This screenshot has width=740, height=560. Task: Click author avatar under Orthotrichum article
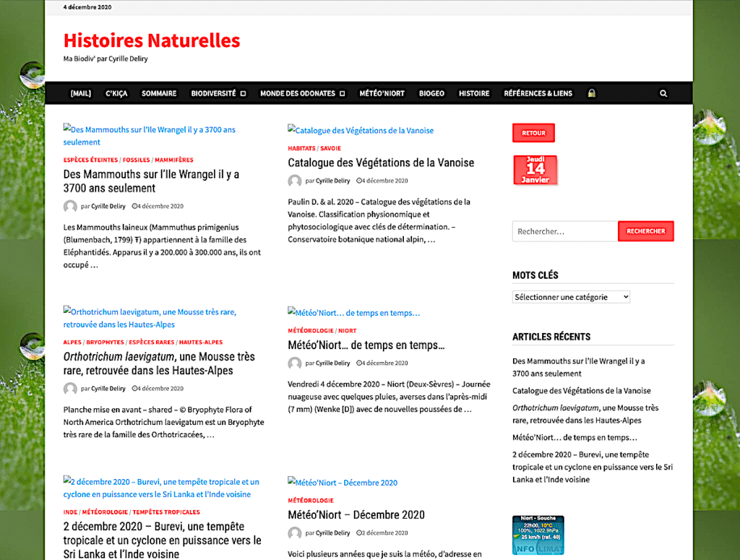tap(70, 389)
